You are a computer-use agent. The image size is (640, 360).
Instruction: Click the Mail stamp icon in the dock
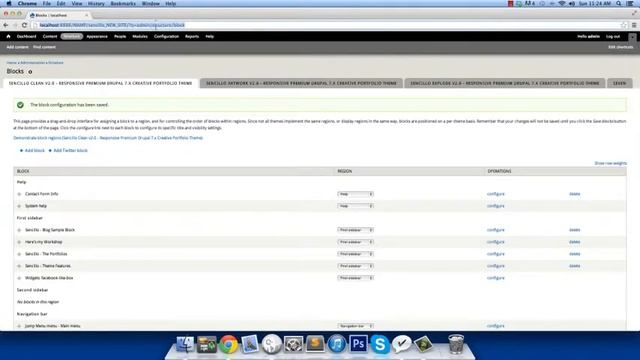click(x=250, y=344)
